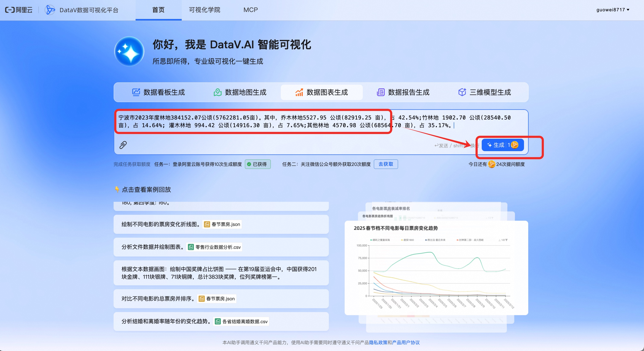Click the 任务二 WeChat quota text
Image resolution: width=644 pixels, height=351 pixels.
(326, 164)
